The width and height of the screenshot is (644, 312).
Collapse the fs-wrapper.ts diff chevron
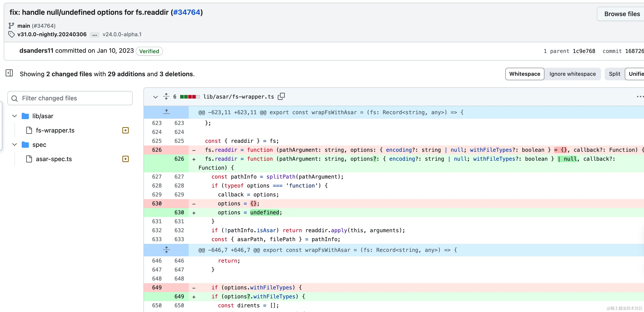[155, 97]
